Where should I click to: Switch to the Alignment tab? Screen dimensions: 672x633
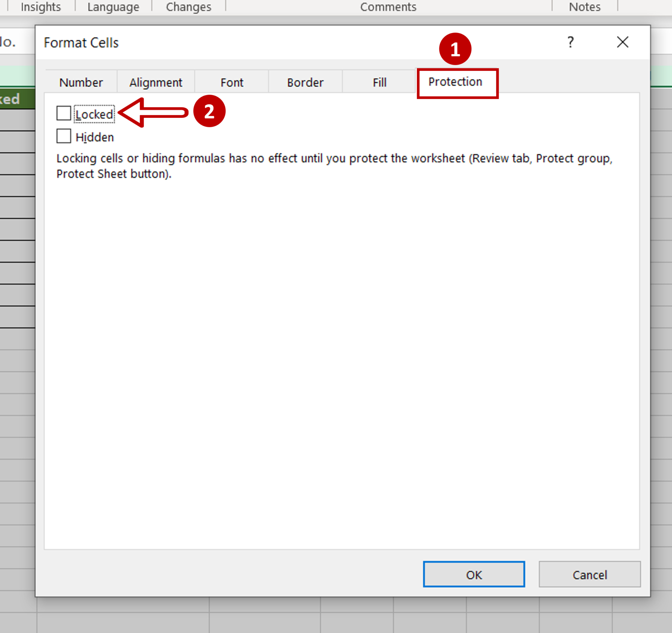pos(156,82)
